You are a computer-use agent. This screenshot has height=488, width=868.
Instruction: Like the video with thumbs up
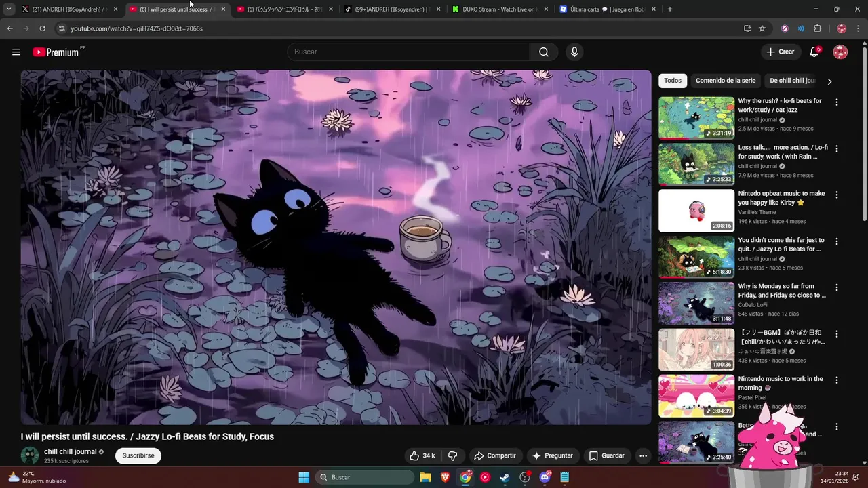click(x=422, y=455)
